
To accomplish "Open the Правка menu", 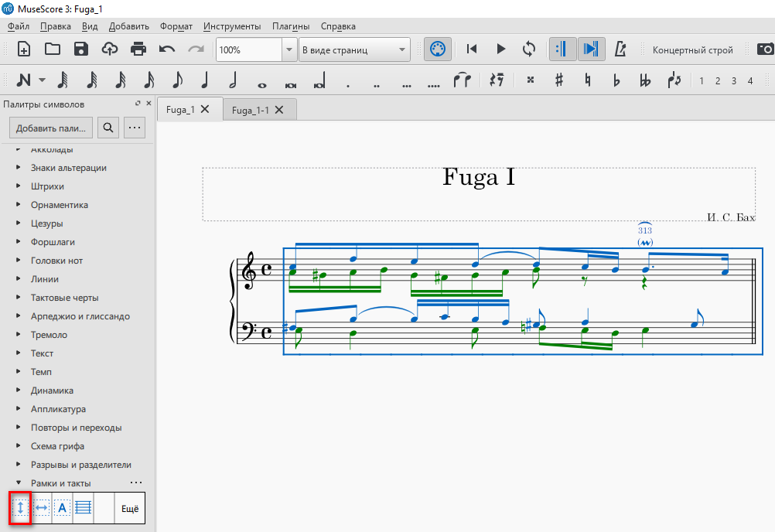I will coord(56,26).
